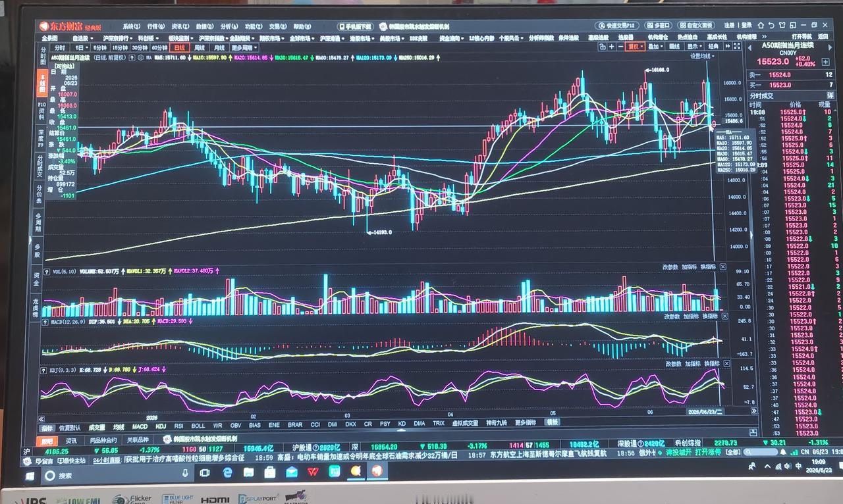Expand the 沪深京排行 dropdown
This screenshot has width=843, height=504.
[117, 38]
